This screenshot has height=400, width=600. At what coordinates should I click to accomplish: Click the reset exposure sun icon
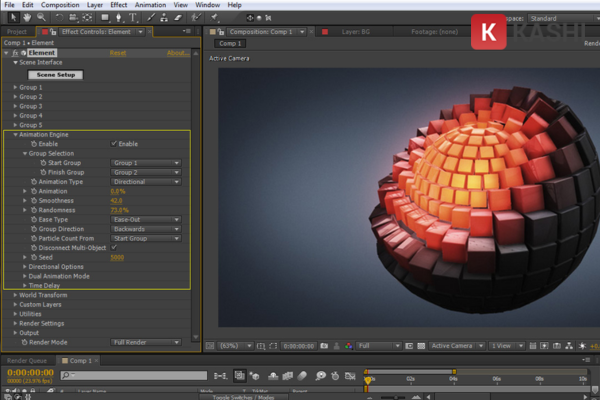pos(582,346)
